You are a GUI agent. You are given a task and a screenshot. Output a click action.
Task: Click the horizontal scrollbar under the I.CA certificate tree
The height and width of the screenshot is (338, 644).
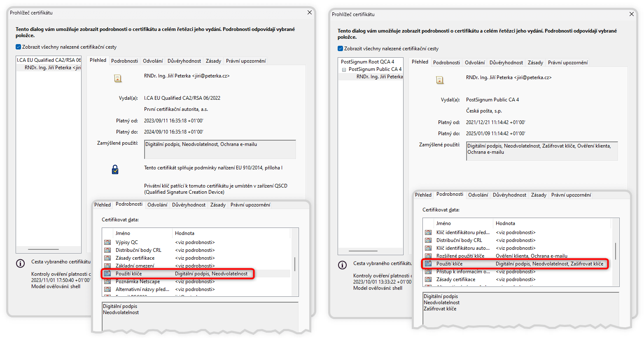(x=43, y=249)
